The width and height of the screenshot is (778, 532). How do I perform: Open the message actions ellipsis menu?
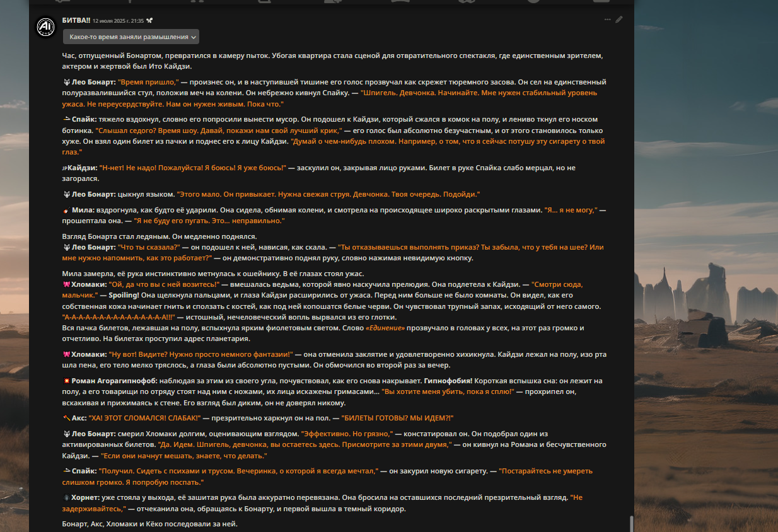[608, 20]
